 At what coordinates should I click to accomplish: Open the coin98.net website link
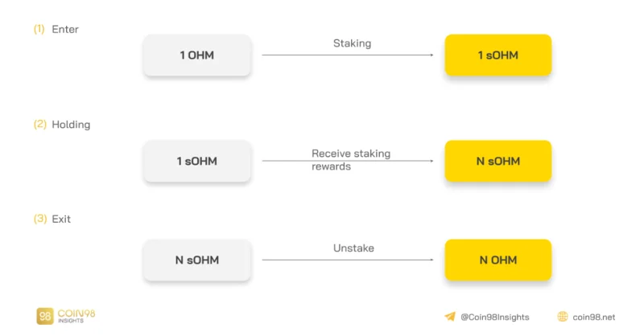tap(594, 318)
